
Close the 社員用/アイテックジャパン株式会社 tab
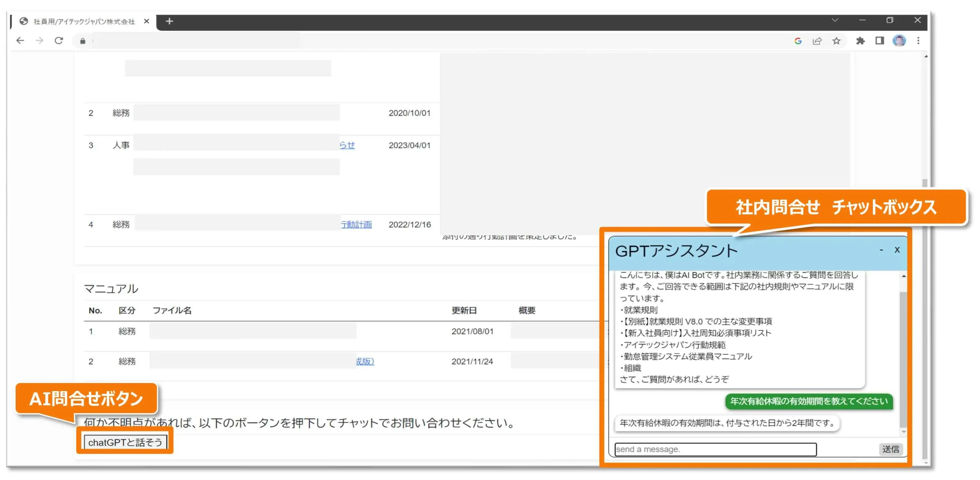146,21
